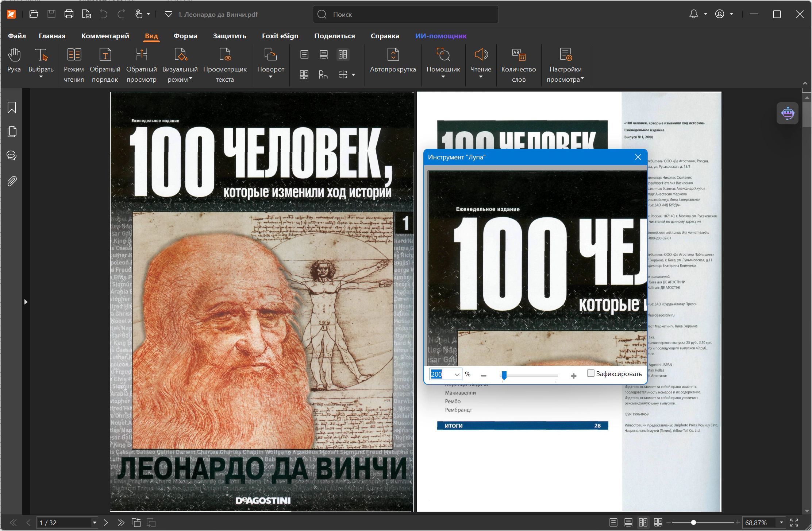Go to the first page
This screenshot has width=812, height=531.
[x=13, y=523]
